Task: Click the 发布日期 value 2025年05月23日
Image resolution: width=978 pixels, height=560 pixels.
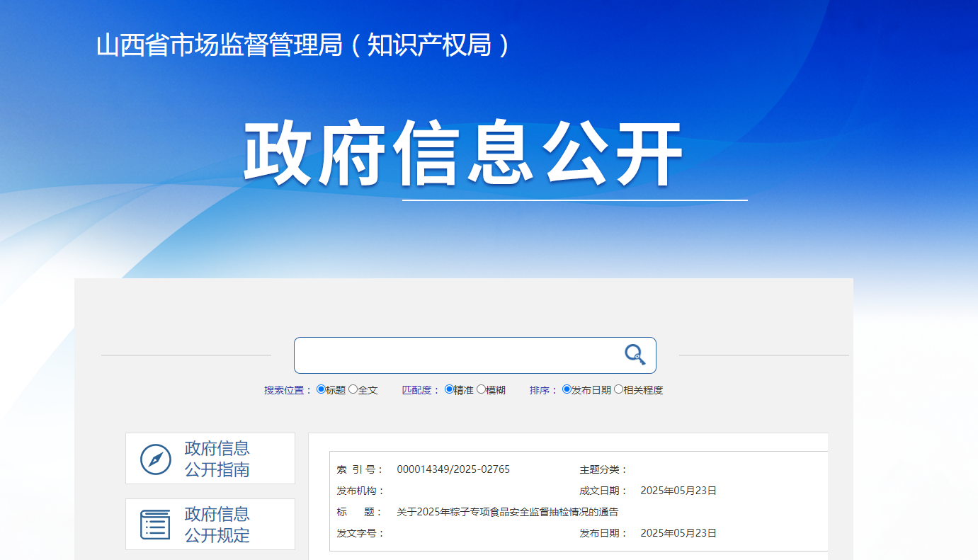Action: click(x=678, y=533)
